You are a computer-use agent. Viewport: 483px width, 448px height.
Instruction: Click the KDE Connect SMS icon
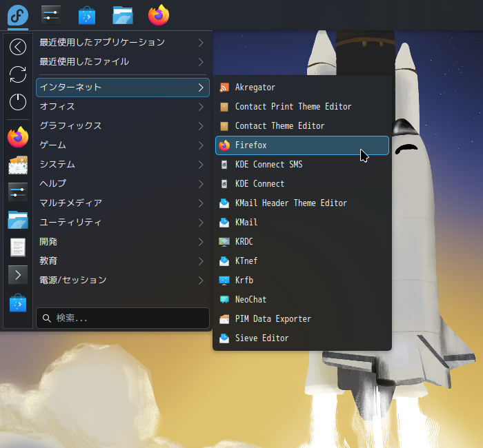coord(224,165)
